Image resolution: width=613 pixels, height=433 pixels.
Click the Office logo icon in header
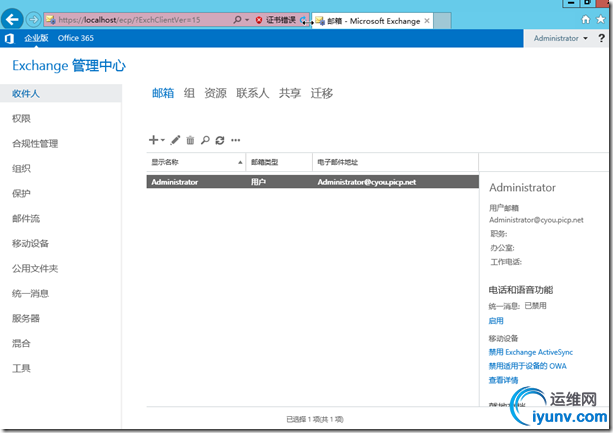pos(9,38)
